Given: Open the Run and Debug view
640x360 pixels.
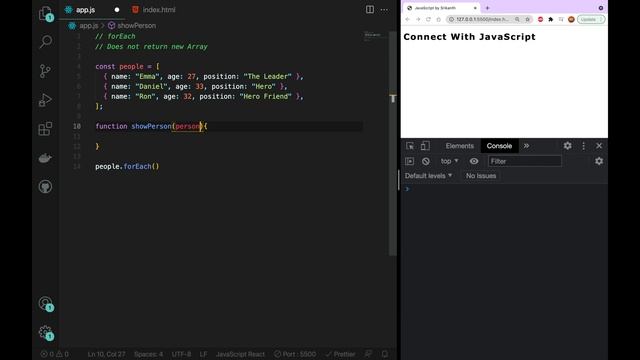Looking at the screenshot, I should (x=45, y=100).
